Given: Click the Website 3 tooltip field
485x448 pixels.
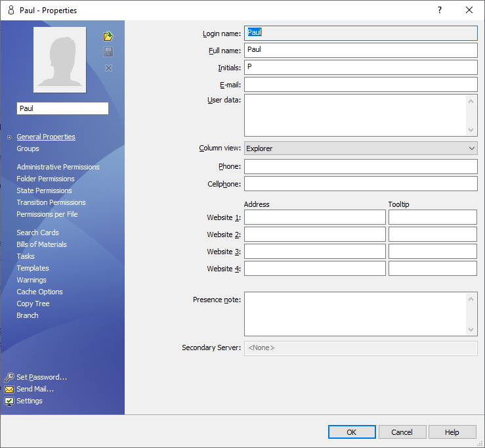Looking at the screenshot, I should 432,252.
